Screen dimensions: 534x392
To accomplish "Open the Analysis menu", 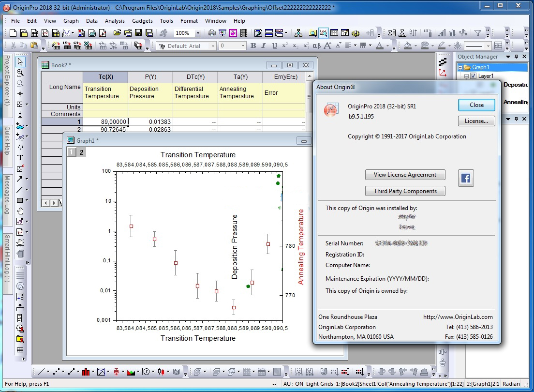I will (x=115, y=21).
